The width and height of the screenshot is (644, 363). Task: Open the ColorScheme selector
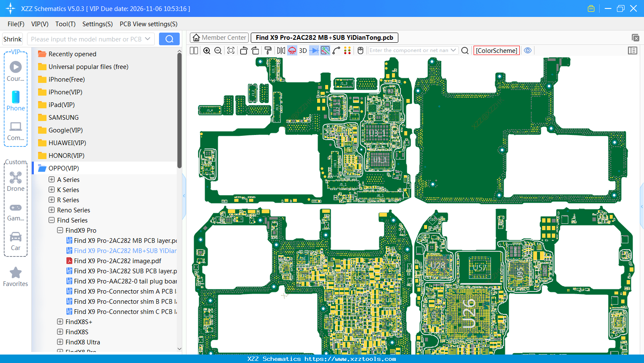click(x=496, y=50)
